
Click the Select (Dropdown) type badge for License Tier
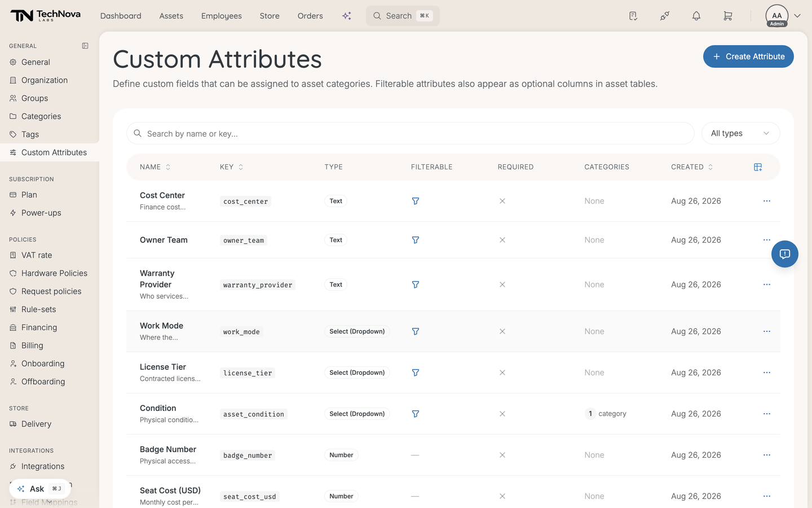(357, 373)
